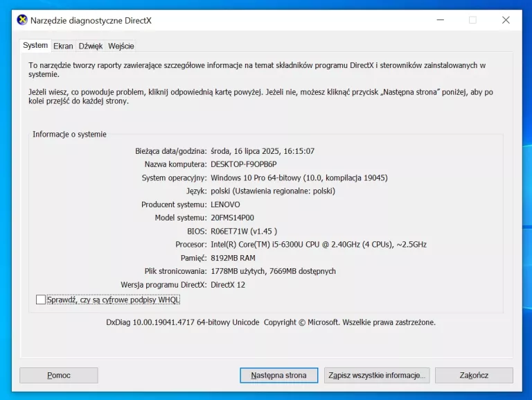
Task: Open the Dźwięk tab
Action: click(91, 46)
